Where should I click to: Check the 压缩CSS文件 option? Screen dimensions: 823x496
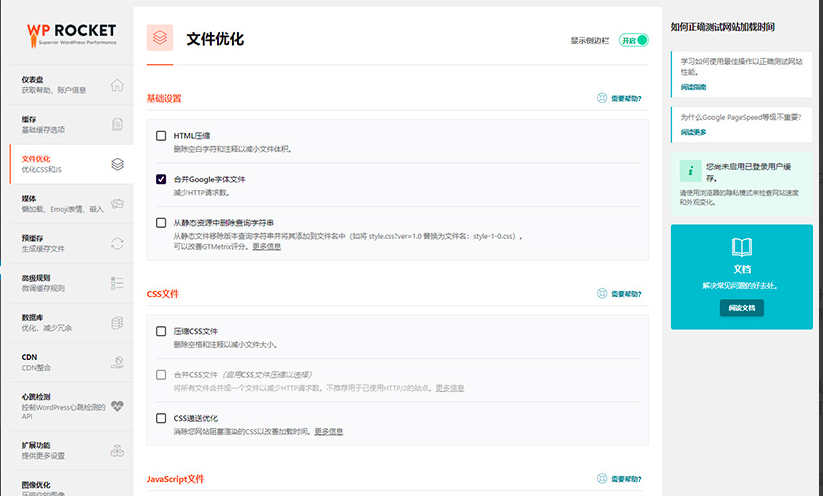[x=161, y=331]
